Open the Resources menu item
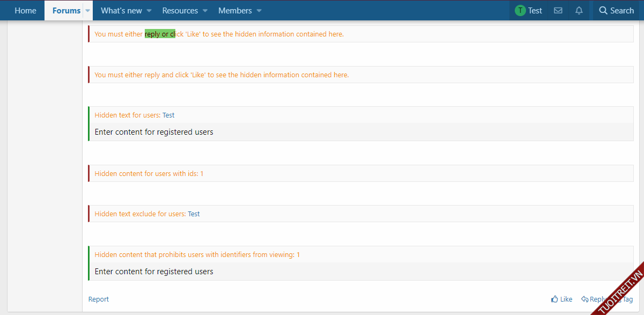The height and width of the screenshot is (315, 644). tap(180, 11)
